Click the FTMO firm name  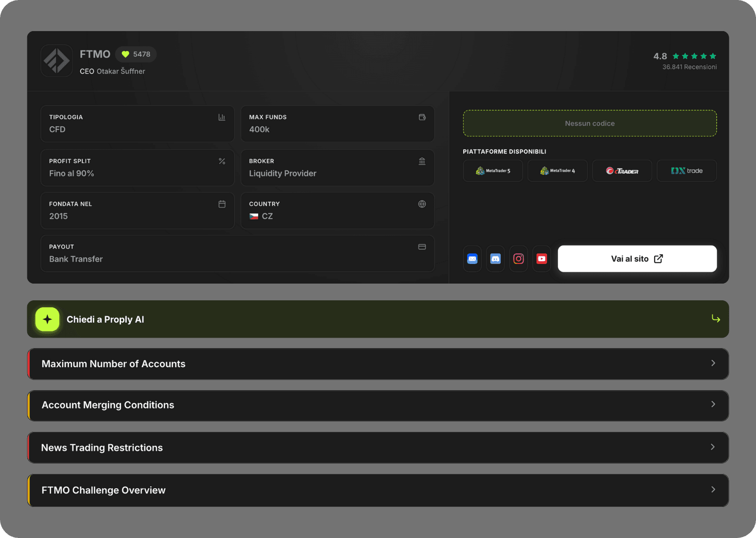pos(95,54)
